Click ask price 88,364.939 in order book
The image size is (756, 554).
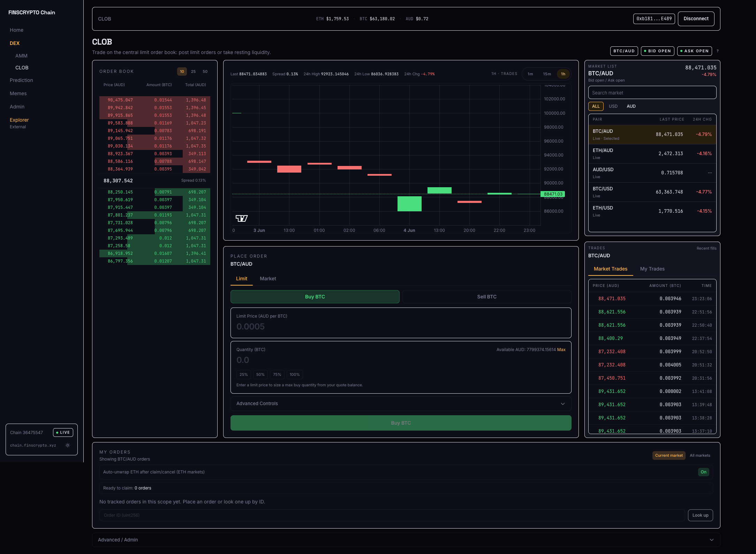pyautogui.click(x=120, y=169)
